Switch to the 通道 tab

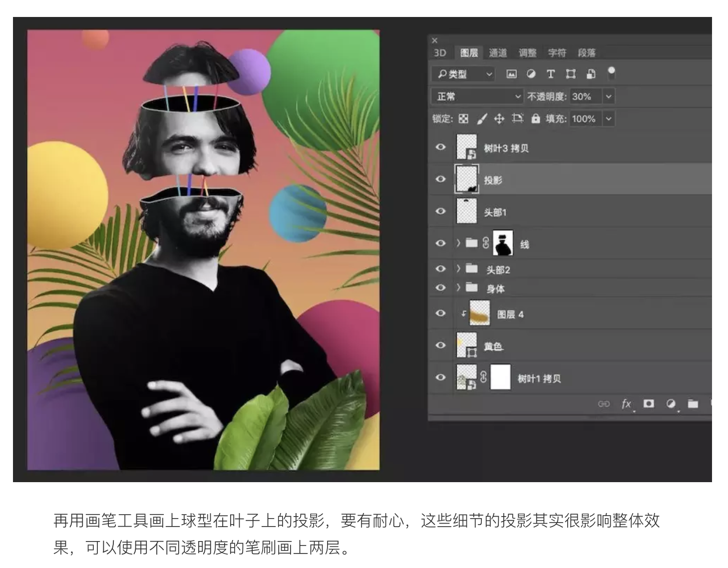[x=497, y=53]
